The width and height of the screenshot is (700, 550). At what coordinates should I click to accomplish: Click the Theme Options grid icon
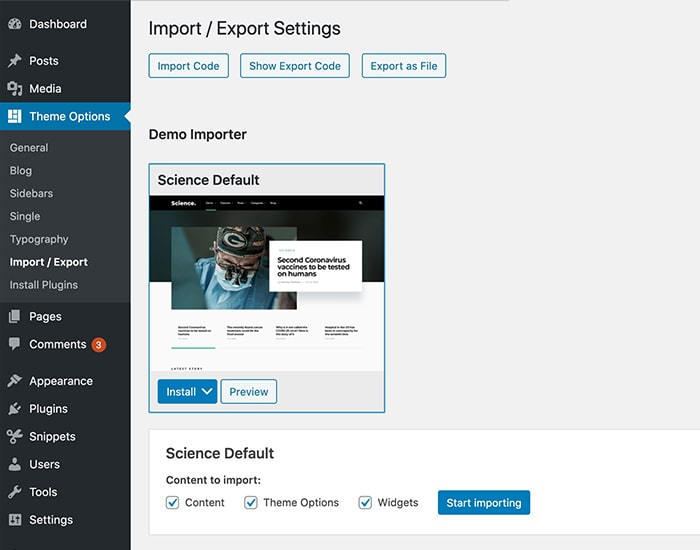15,117
